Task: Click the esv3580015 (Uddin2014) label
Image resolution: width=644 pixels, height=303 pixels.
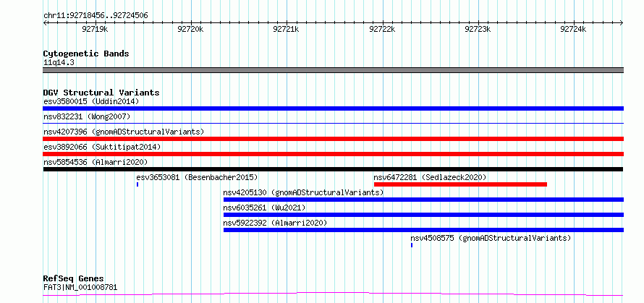Action: click(91, 101)
